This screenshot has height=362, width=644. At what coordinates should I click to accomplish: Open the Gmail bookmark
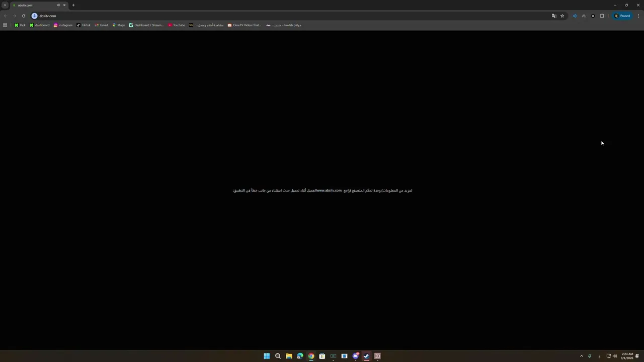[x=102, y=25]
